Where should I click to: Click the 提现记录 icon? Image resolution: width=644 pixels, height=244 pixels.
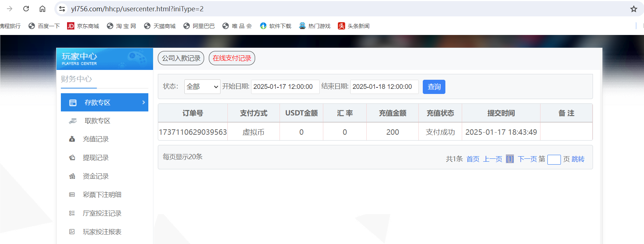[72, 158]
